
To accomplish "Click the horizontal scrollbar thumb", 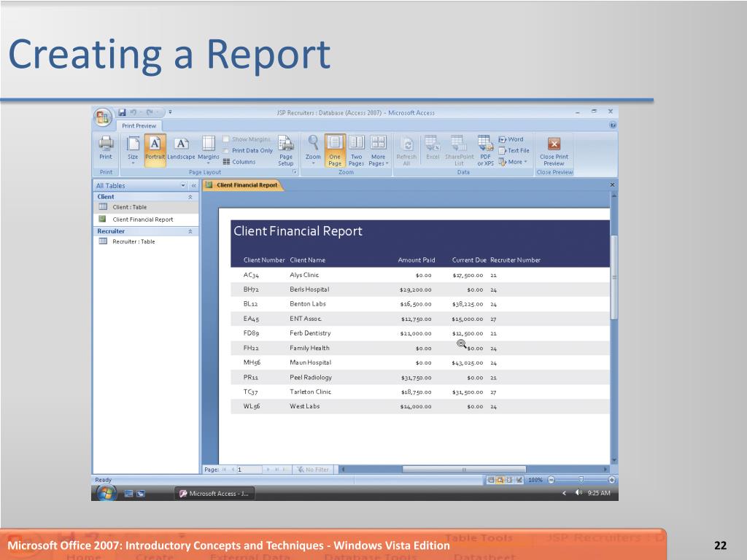I will tap(464, 470).
